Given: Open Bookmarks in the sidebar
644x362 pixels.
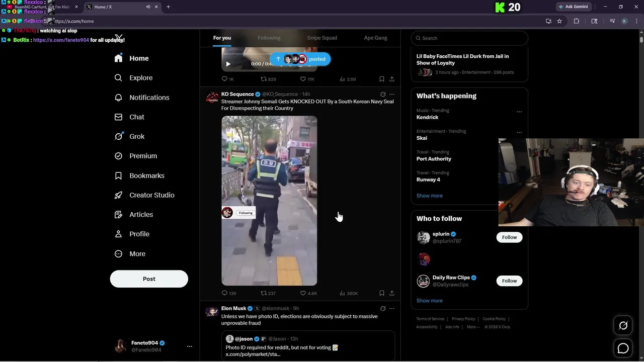Looking at the screenshot, I should (139, 175).
